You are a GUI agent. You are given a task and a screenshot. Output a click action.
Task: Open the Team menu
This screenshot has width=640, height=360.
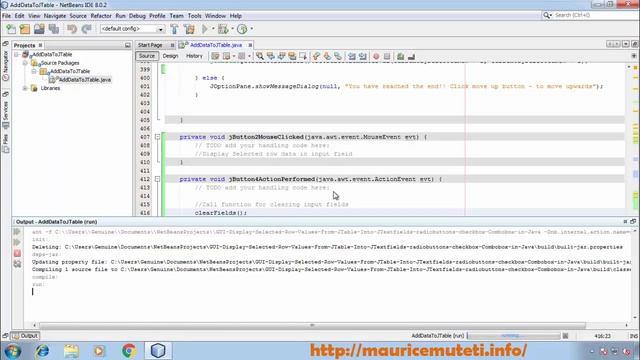tap(176, 16)
